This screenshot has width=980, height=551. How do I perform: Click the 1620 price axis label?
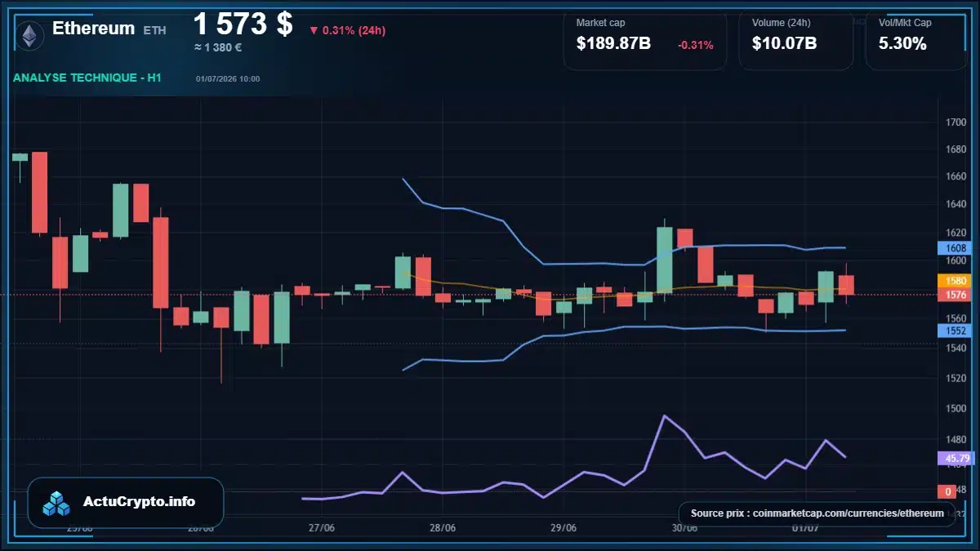click(955, 233)
